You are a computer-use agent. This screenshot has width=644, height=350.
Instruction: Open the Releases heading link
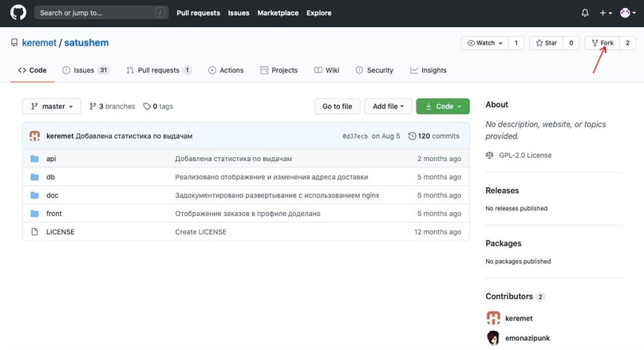[502, 191]
